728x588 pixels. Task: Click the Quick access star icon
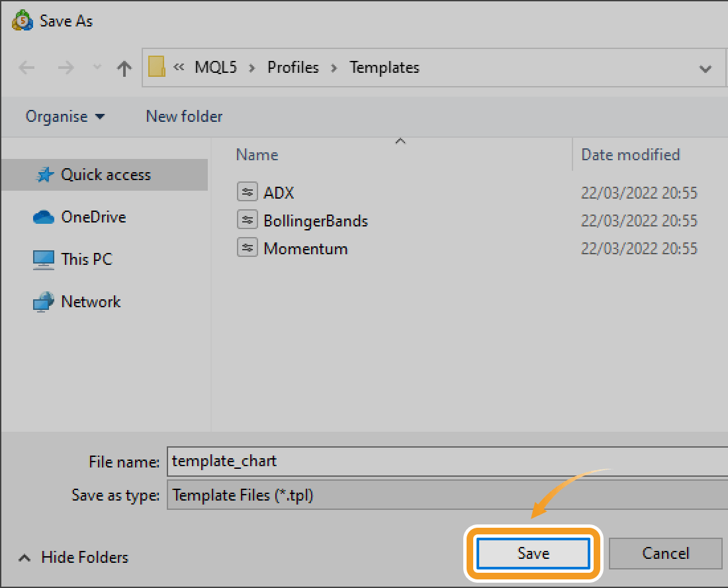point(44,175)
